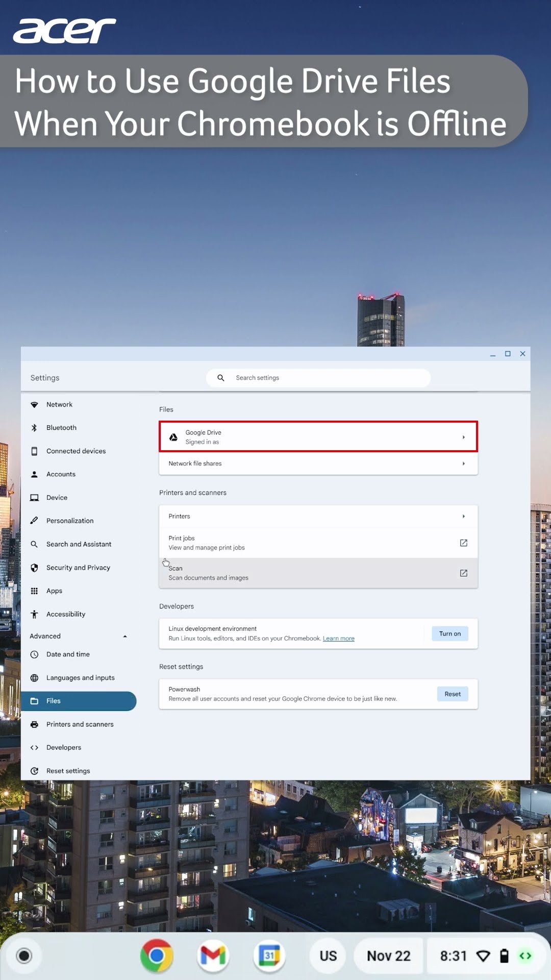Click the Google Drive row label
The height and width of the screenshot is (980, 551).
pyautogui.click(x=203, y=432)
